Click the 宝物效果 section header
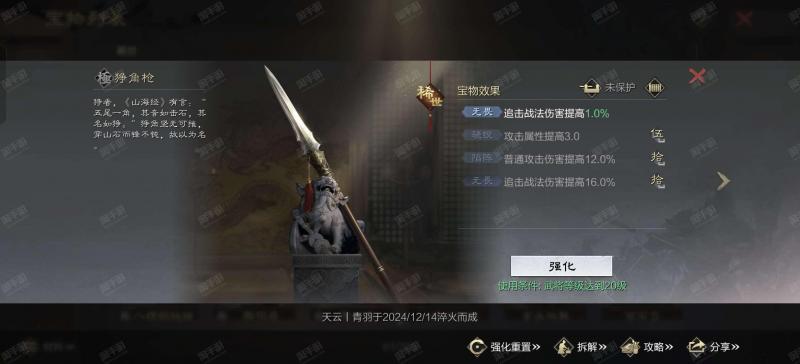This screenshot has height=364, width=800. 479,91
